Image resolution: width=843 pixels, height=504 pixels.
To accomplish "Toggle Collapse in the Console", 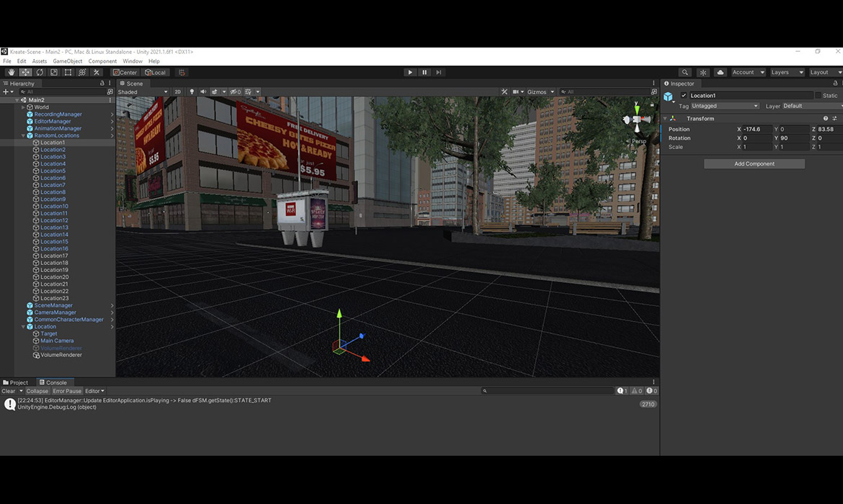I will click(37, 391).
